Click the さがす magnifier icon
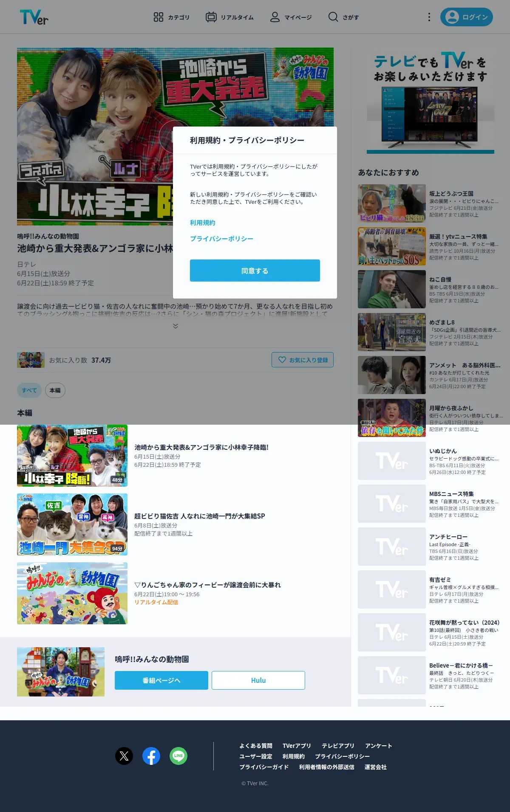This screenshot has height=812, width=510. pos(333,17)
